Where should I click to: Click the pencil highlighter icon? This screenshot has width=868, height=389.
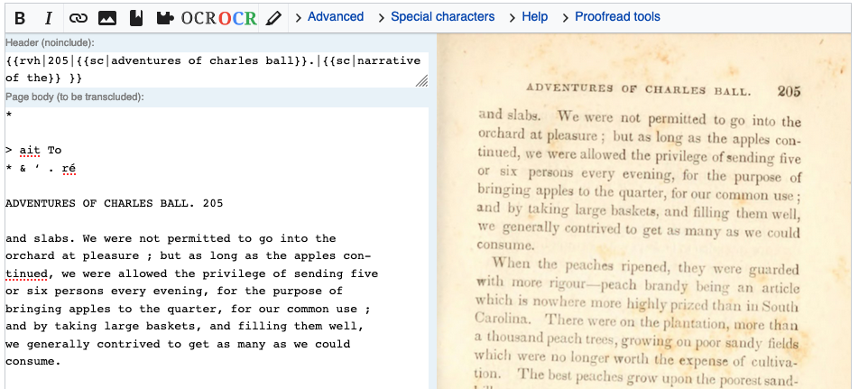pyautogui.click(x=272, y=18)
